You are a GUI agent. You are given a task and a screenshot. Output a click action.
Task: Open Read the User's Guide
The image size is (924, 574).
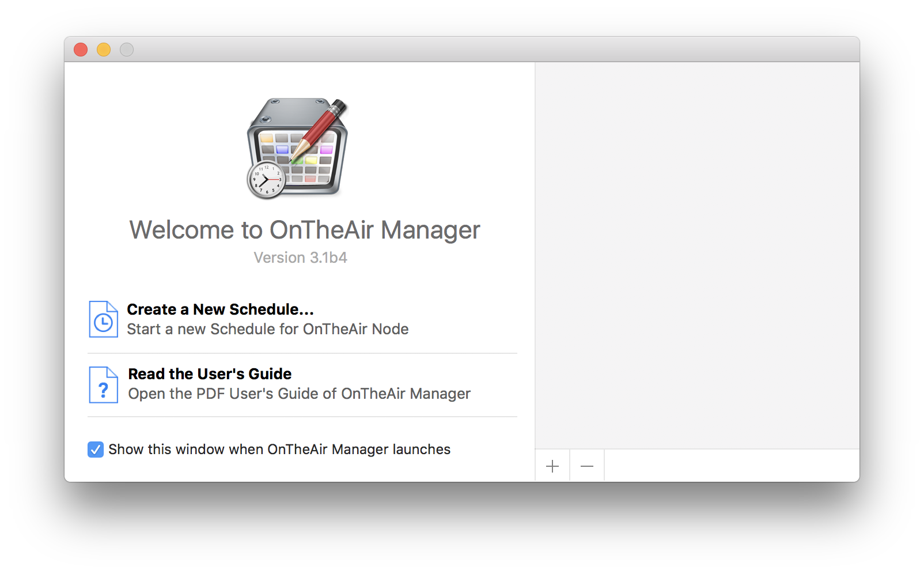click(x=210, y=374)
